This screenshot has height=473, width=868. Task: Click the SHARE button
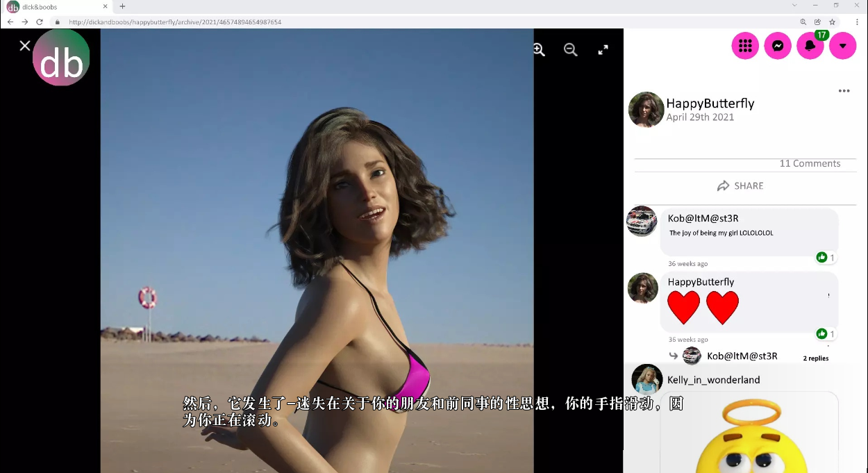(x=740, y=186)
